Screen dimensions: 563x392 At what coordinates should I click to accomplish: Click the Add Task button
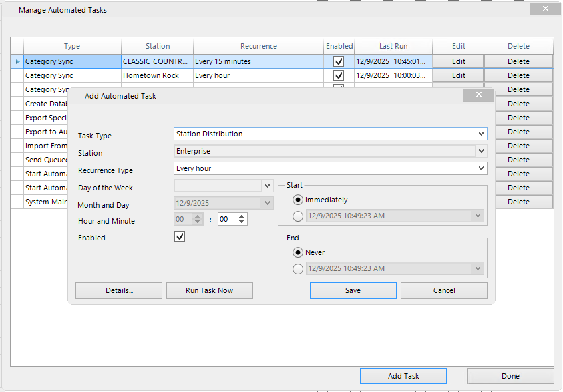pyautogui.click(x=403, y=376)
